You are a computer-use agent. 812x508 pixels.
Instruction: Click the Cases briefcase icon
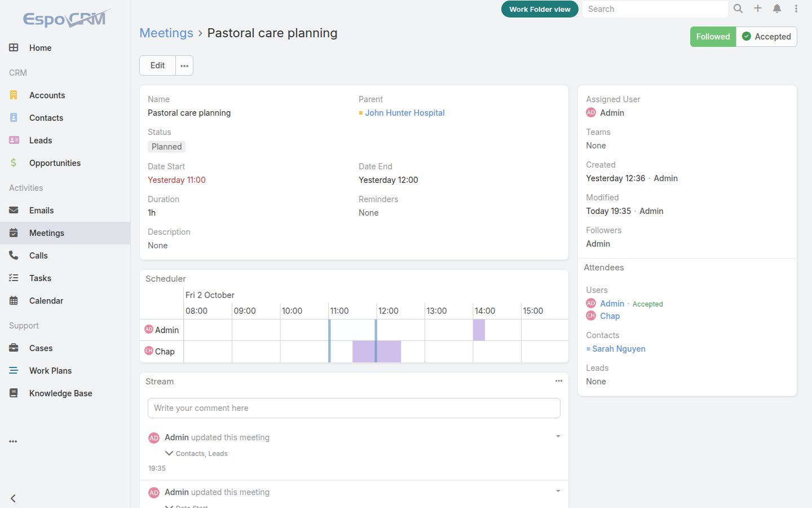(14, 348)
